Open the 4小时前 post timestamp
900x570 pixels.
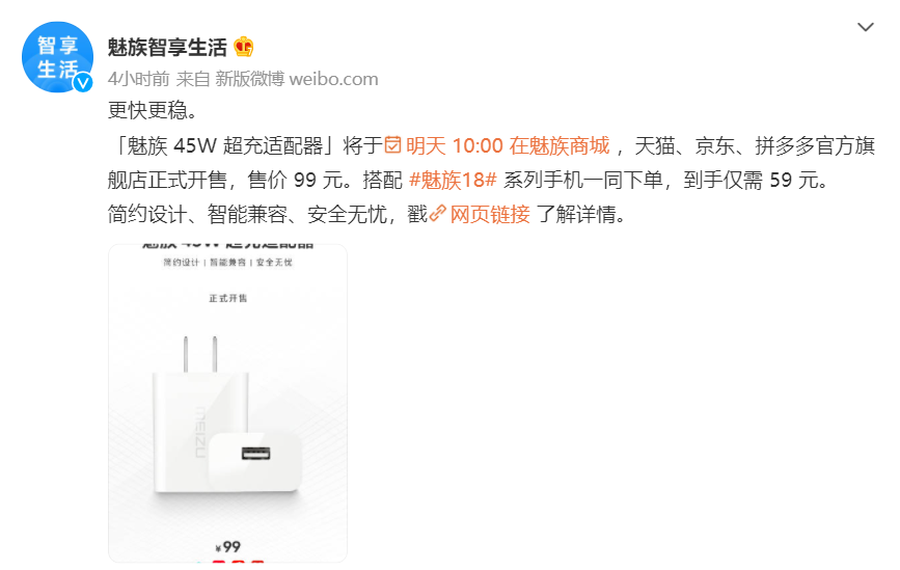pyautogui.click(x=138, y=79)
